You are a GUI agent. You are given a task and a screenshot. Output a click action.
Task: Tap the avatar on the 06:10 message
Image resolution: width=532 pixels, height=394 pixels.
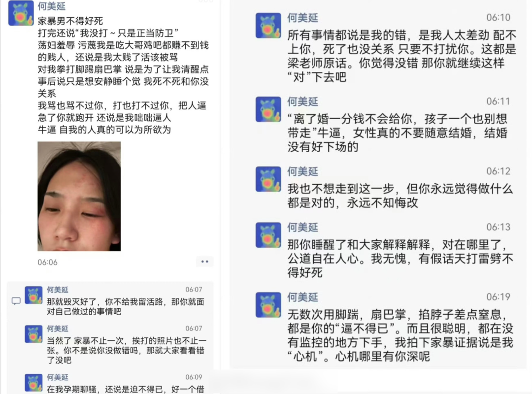coord(268,26)
